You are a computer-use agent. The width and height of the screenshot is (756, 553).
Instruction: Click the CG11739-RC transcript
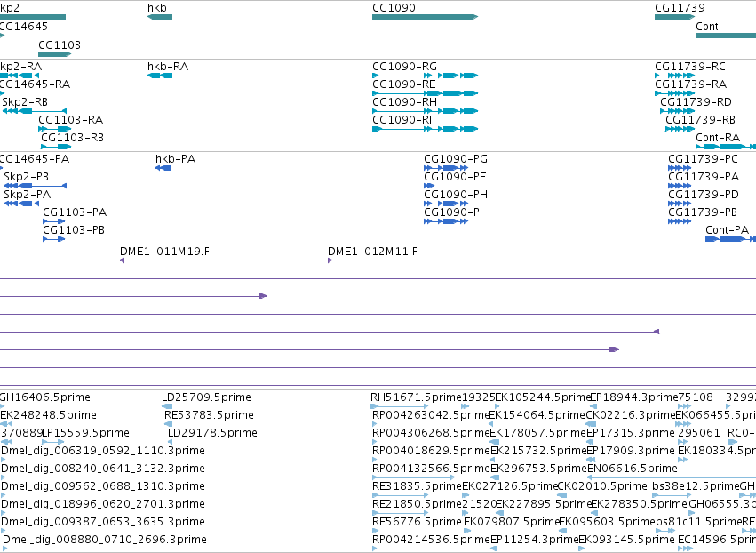(674, 76)
